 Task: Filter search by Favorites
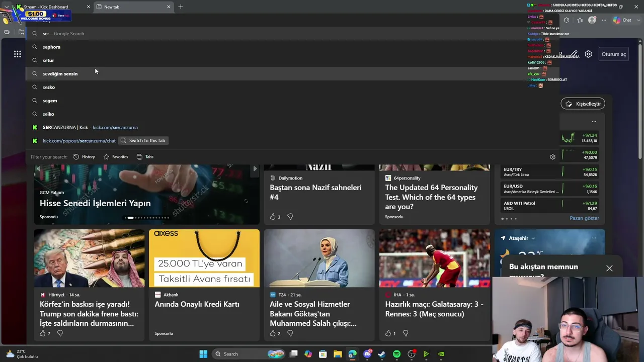coord(116,157)
